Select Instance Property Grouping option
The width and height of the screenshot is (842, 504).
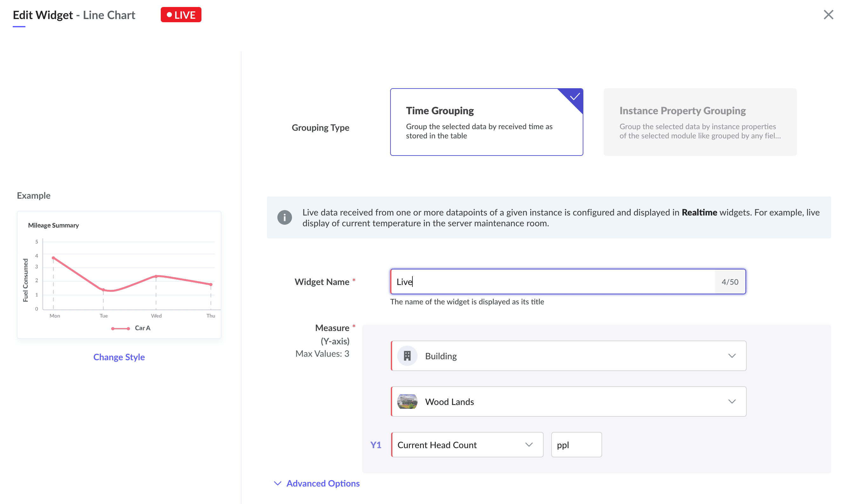tap(700, 122)
